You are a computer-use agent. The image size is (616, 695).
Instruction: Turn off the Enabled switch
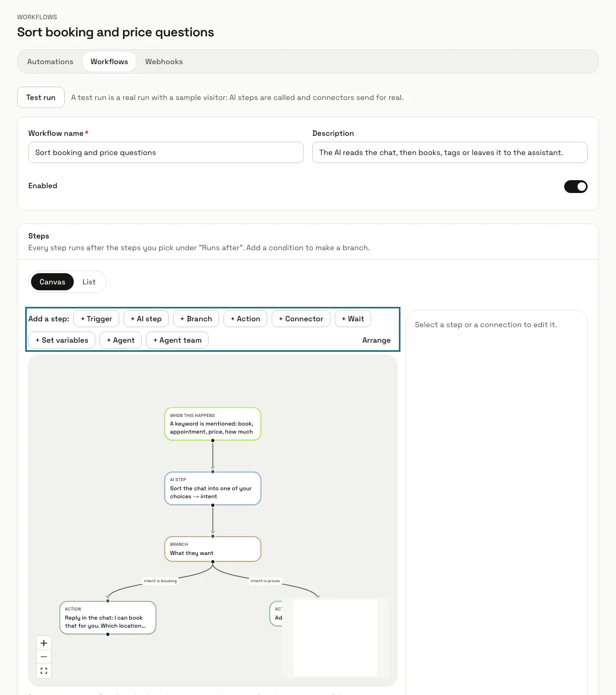575,187
